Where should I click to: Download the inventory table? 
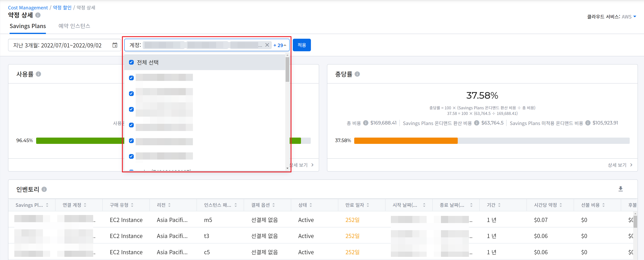point(620,189)
